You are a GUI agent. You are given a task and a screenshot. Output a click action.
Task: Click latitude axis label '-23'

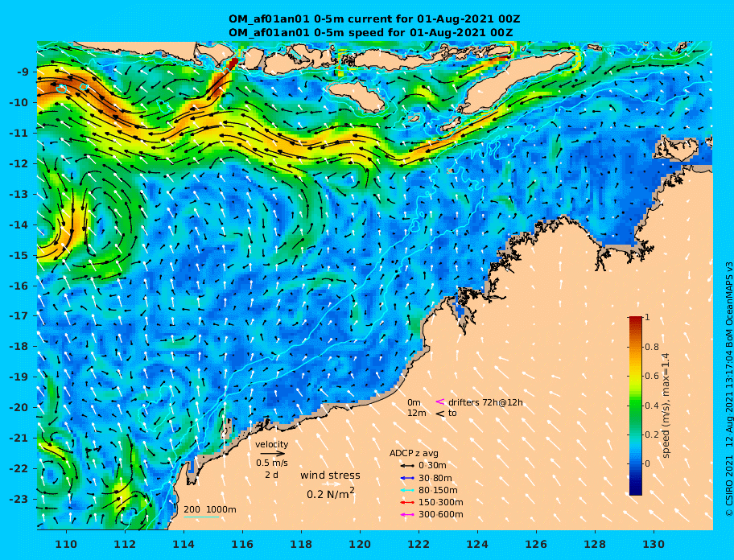[20, 499]
